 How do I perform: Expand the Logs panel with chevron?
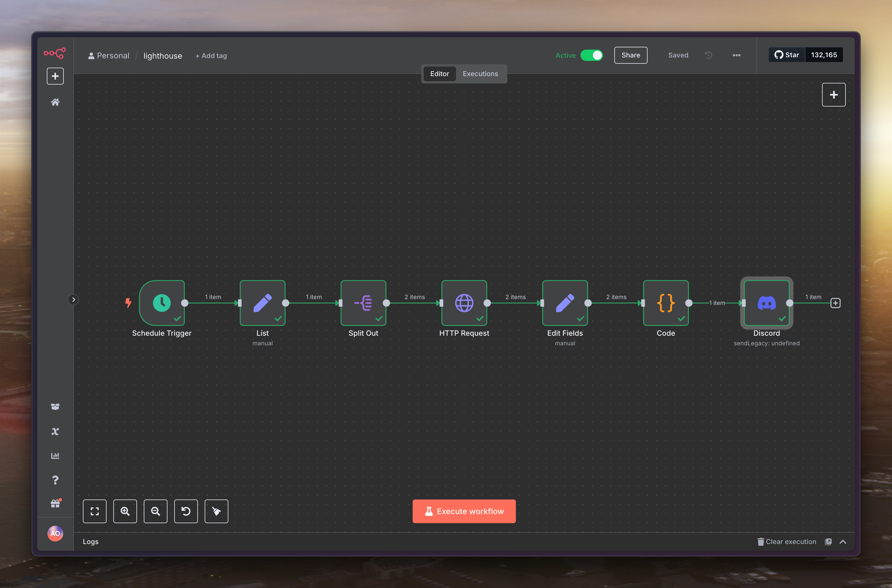pos(843,541)
